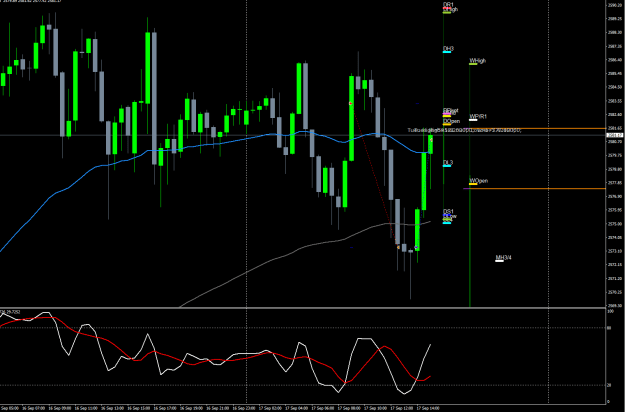Click the DH3 level label

coord(448,49)
